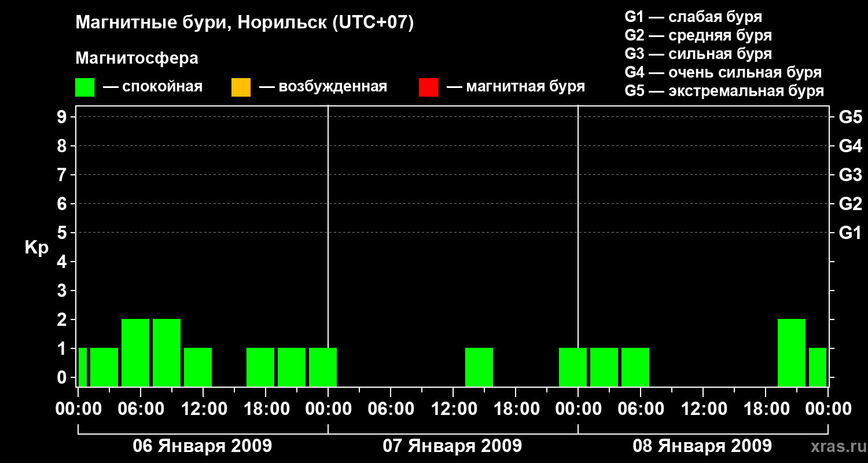Click the '06:00' tick label for 08 January

pos(641,409)
